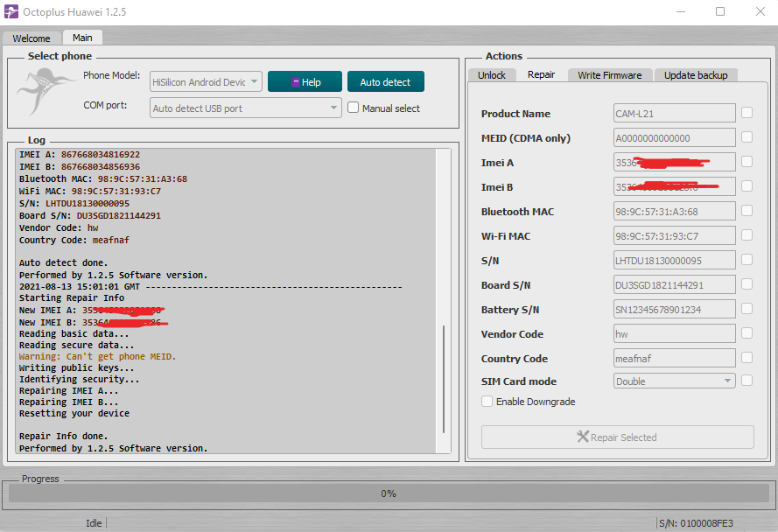Click the Octoplus app icon in title bar
Image resolution: width=778 pixels, height=532 pixels.
coord(11,11)
